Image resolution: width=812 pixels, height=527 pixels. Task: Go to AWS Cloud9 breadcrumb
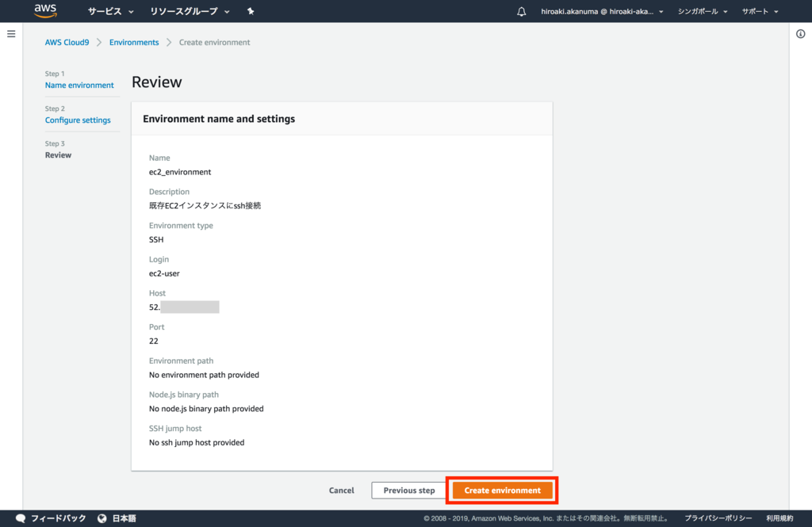[67, 43]
